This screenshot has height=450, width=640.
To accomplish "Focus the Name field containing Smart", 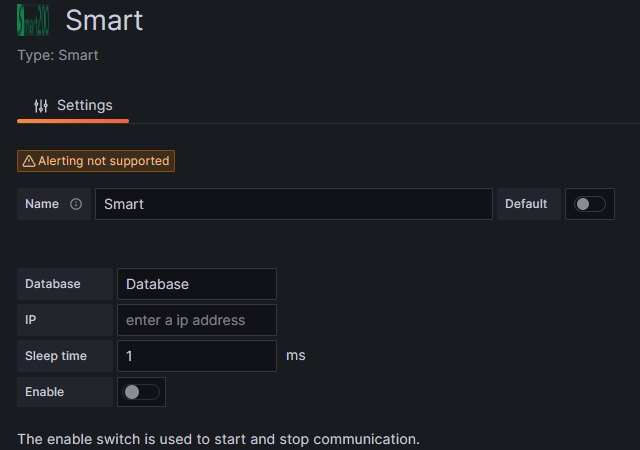I will (294, 204).
